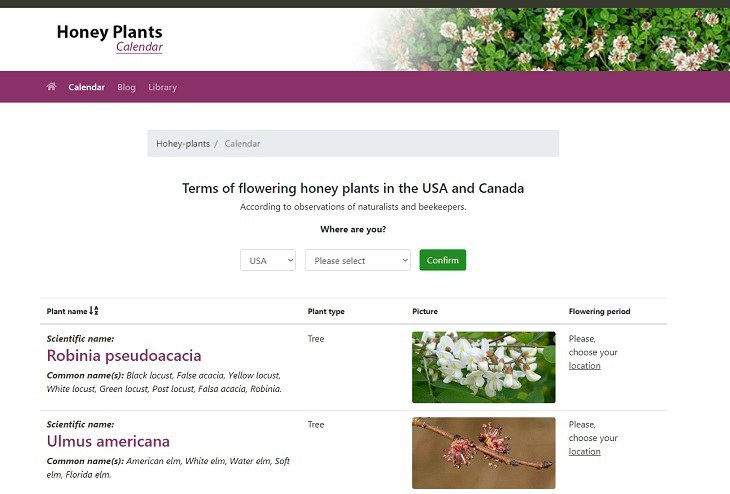This screenshot has width=730, height=494.
Task: Click the Flowering period column header
Action: coord(599,311)
